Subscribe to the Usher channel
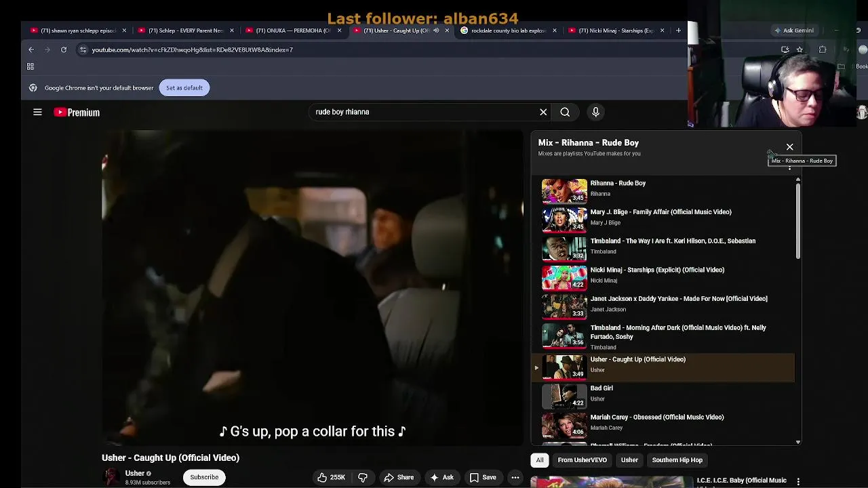868x488 pixels. (204, 477)
